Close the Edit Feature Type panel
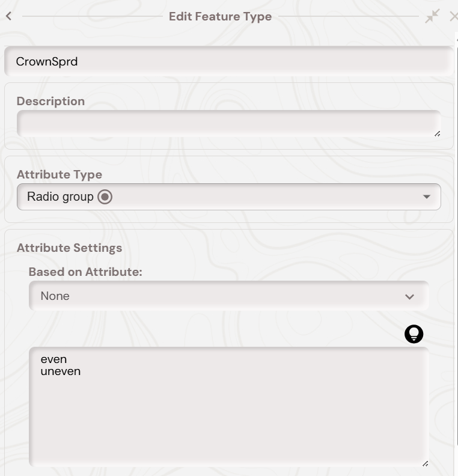 click(453, 16)
